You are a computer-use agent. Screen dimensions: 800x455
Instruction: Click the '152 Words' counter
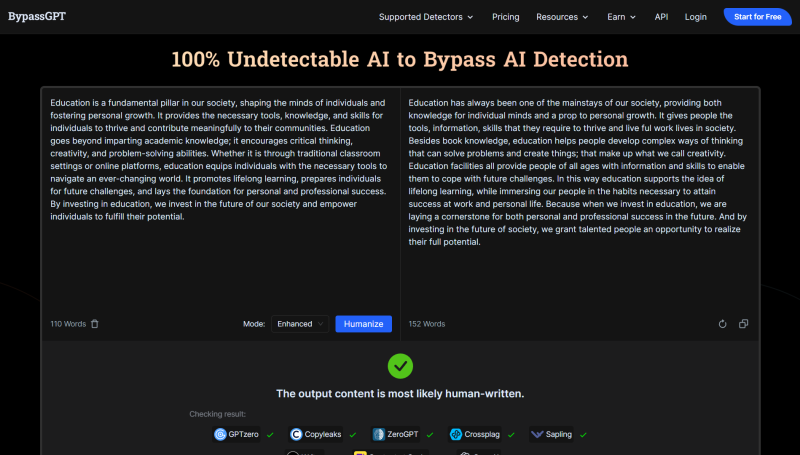coord(427,324)
